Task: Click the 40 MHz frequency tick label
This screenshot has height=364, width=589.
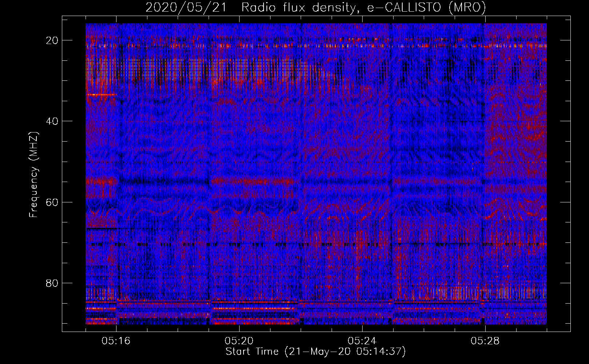Action: click(52, 121)
